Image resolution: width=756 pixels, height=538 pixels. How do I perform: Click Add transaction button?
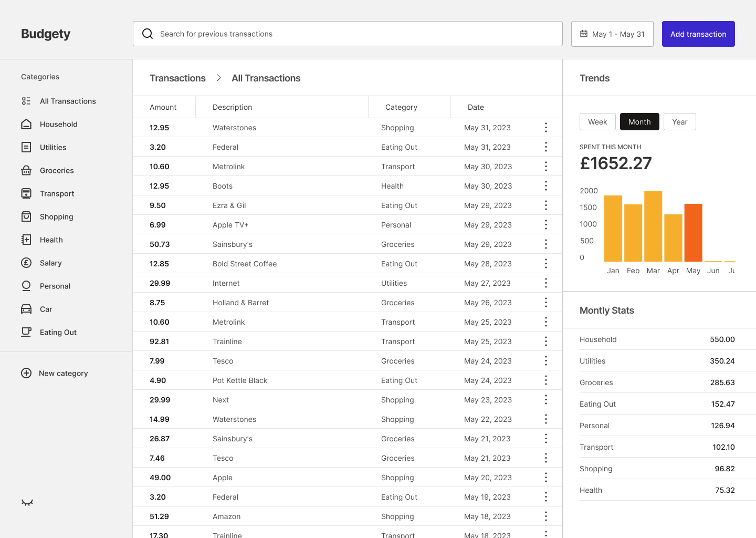coord(698,34)
